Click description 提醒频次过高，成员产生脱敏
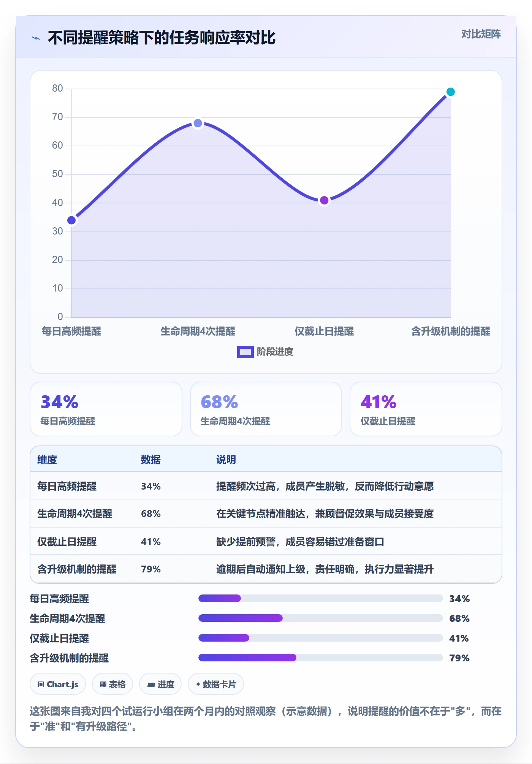The height and width of the screenshot is (764, 532). click(x=325, y=486)
